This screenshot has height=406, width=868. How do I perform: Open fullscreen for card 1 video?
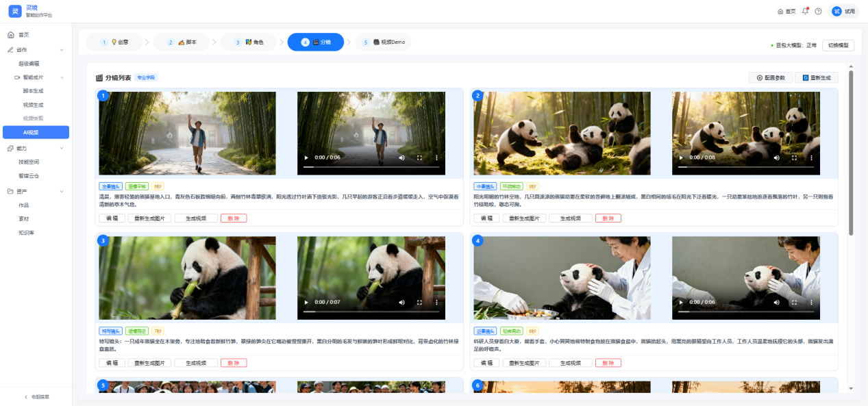[420, 157]
